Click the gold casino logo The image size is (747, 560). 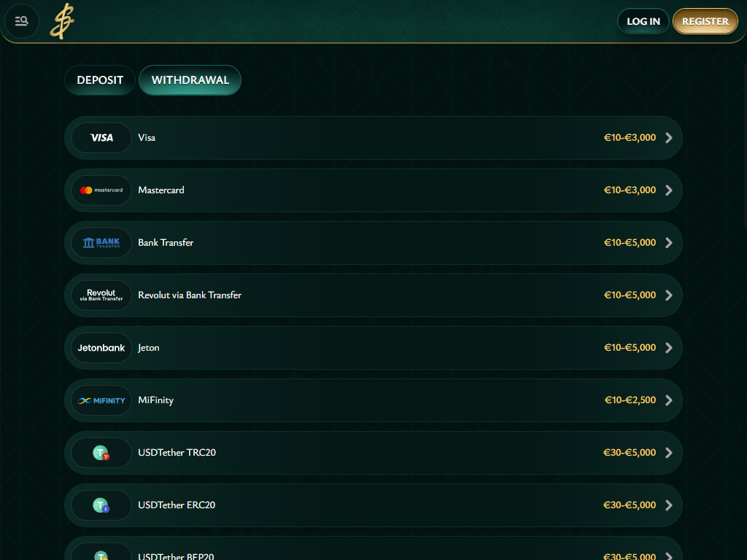(62, 21)
